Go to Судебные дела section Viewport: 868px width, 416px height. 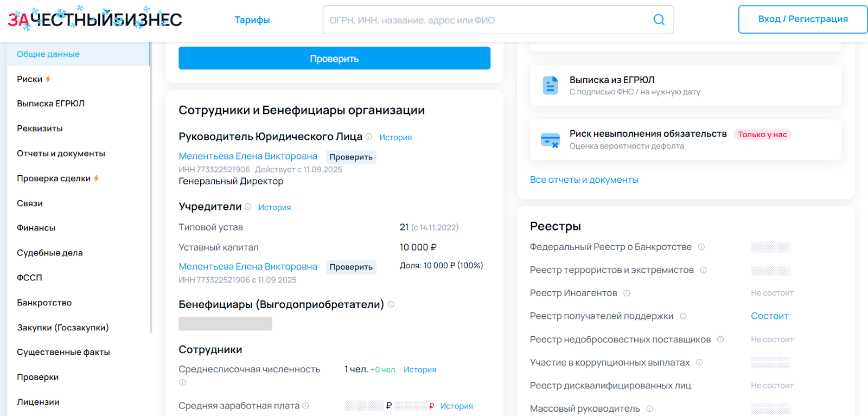50,253
